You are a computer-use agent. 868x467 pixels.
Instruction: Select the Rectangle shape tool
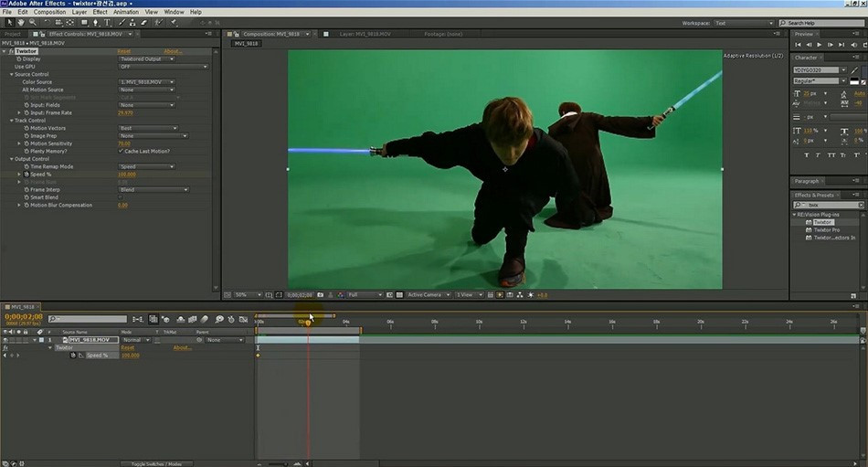[x=85, y=23]
